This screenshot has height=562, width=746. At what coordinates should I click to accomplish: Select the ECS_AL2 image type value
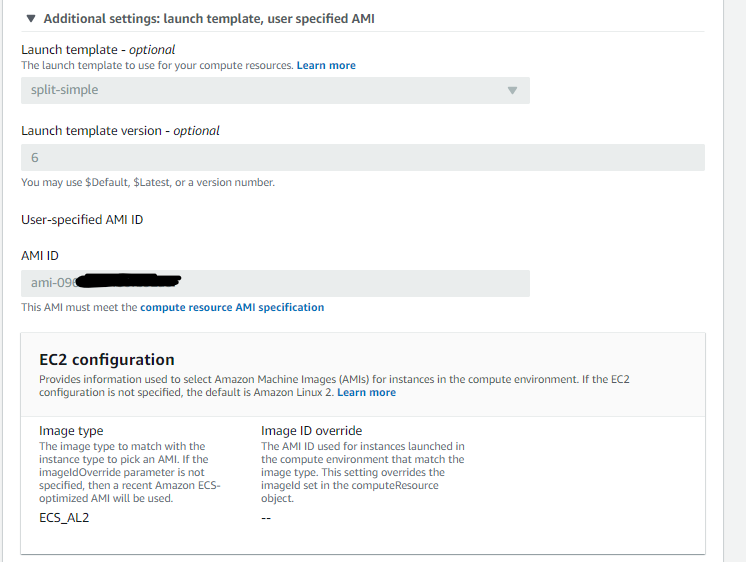(x=62, y=518)
